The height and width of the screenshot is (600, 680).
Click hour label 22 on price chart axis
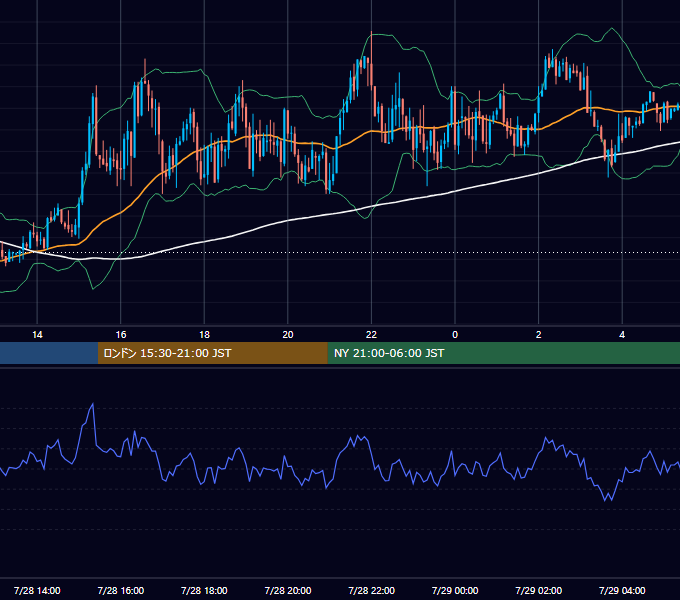371,335
